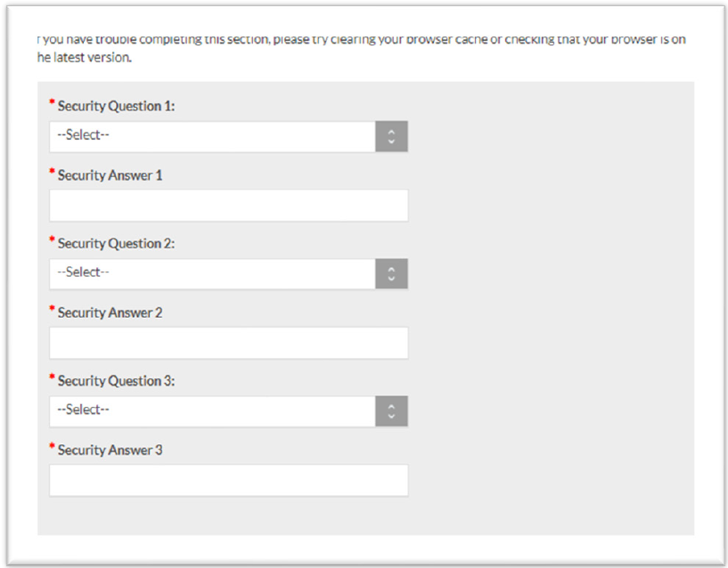
Task: Click the "Security Question 1:" label
Action: 116,106
